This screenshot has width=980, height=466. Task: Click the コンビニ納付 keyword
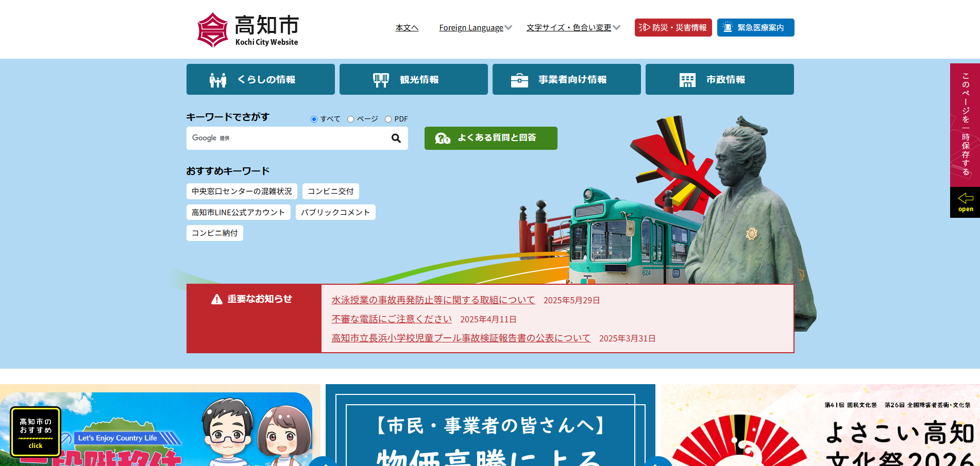tap(215, 233)
